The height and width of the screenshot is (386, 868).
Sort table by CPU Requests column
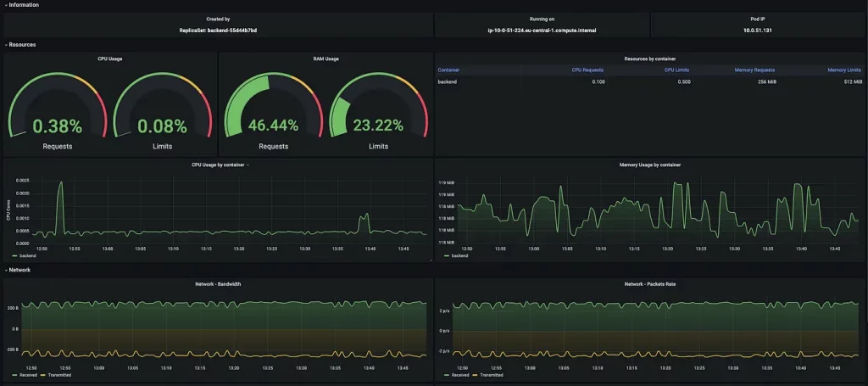pyautogui.click(x=588, y=70)
